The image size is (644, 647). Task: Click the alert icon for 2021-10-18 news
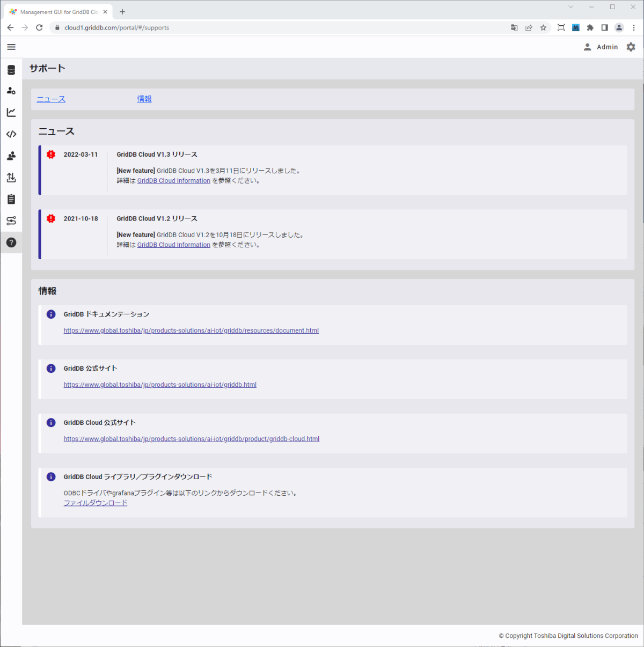tap(51, 218)
